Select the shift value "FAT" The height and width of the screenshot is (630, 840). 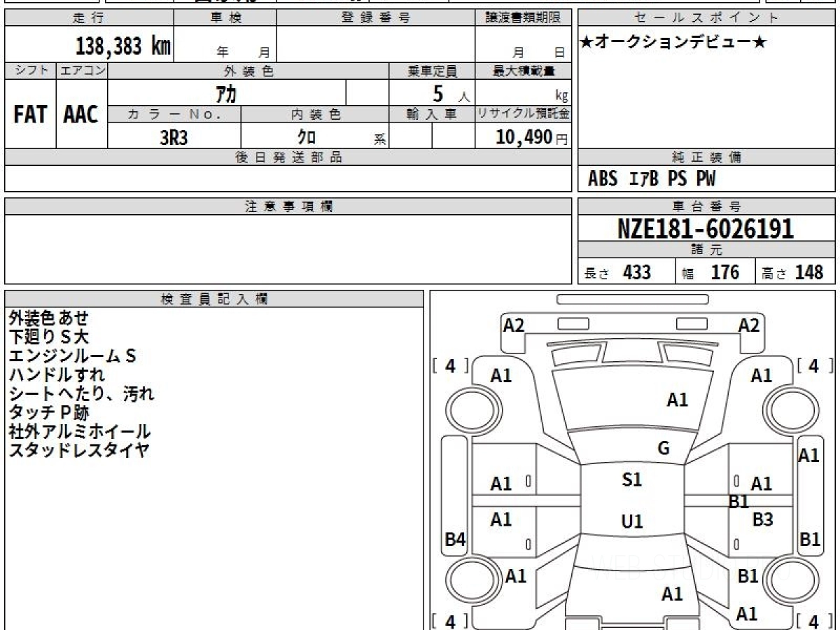(30, 114)
